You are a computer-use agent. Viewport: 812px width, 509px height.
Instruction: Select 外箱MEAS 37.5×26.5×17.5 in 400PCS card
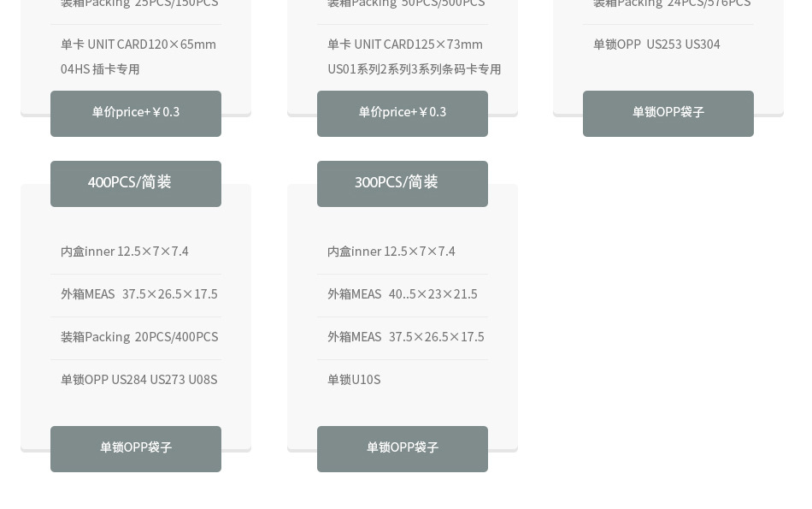tap(139, 293)
